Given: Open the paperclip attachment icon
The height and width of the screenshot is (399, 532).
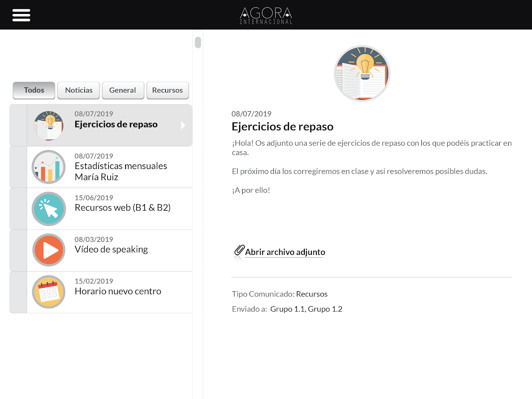Looking at the screenshot, I should pos(239,250).
